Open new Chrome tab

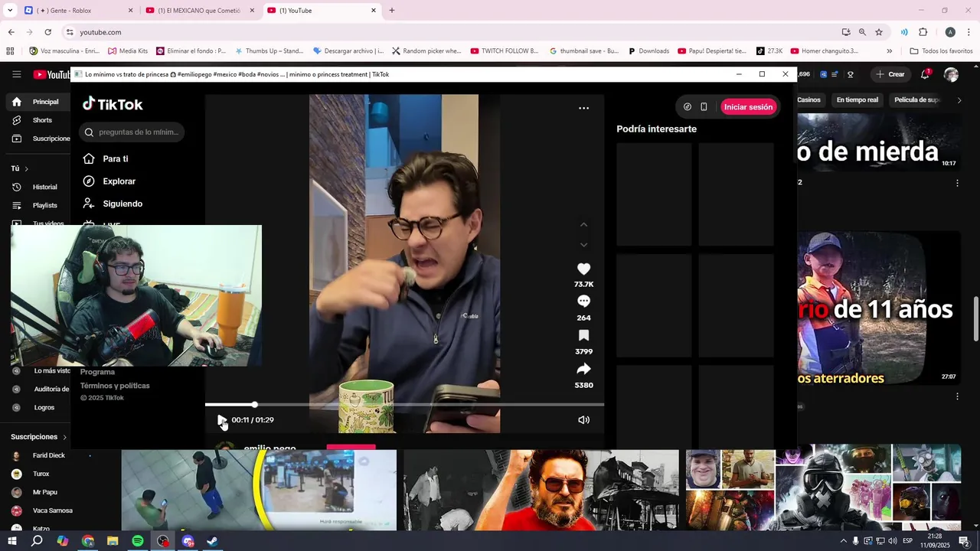point(392,11)
